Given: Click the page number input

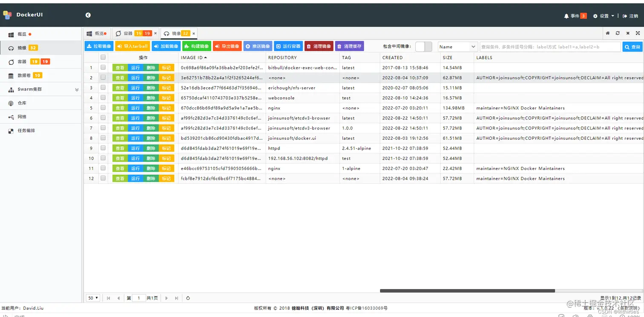Looking at the screenshot, I should pyautogui.click(x=138, y=298).
